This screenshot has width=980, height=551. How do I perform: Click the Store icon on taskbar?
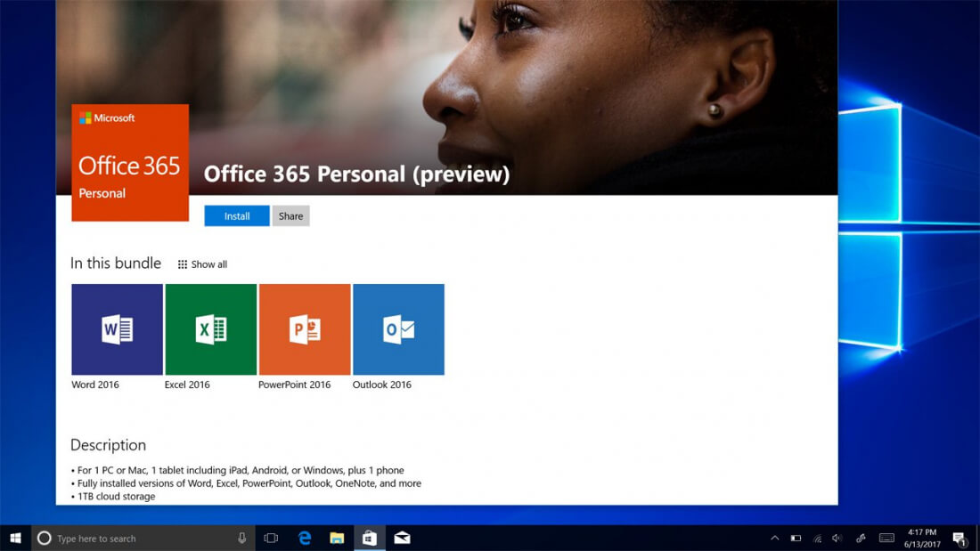370,538
